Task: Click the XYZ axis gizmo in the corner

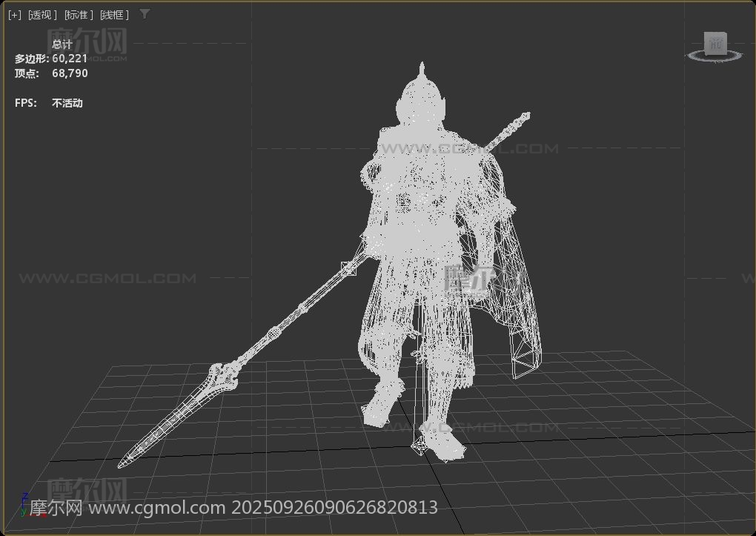Action: [24, 503]
